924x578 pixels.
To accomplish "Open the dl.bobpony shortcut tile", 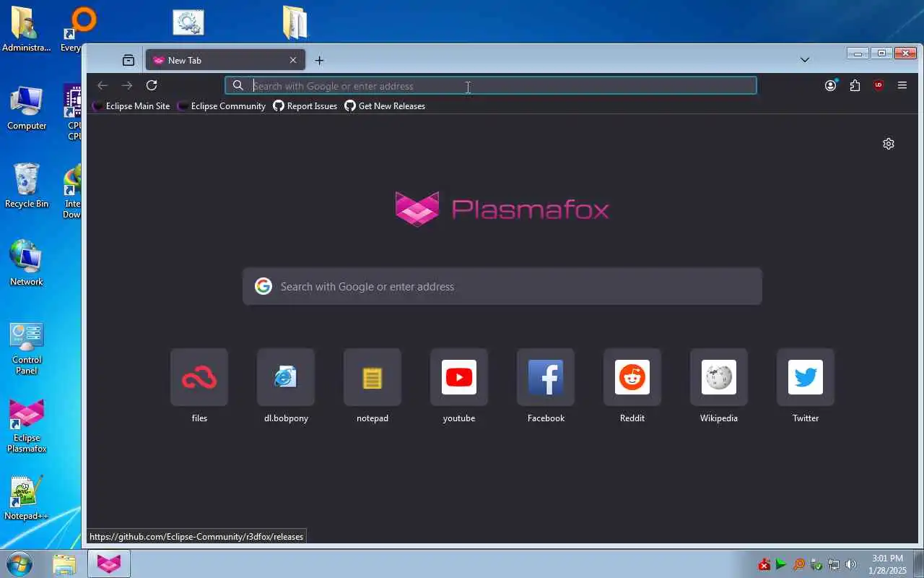I will 286,377.
